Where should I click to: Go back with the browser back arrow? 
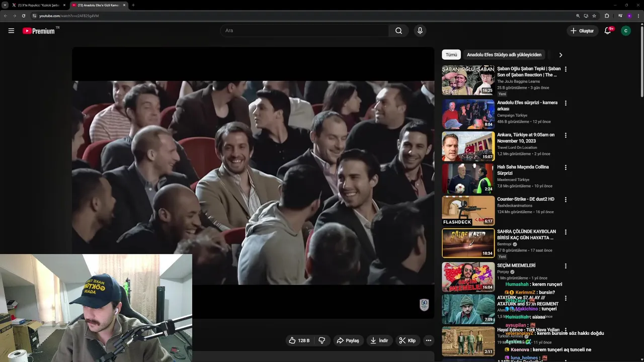[x=6, y=16]
